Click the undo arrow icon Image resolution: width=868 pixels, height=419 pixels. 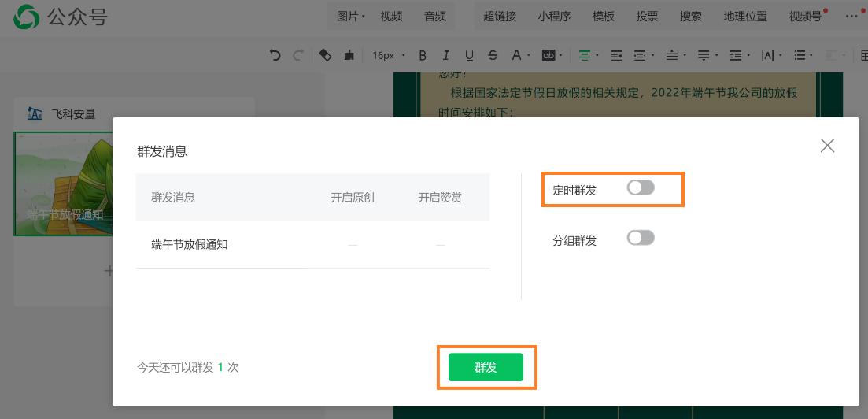(x=275, y=55)
